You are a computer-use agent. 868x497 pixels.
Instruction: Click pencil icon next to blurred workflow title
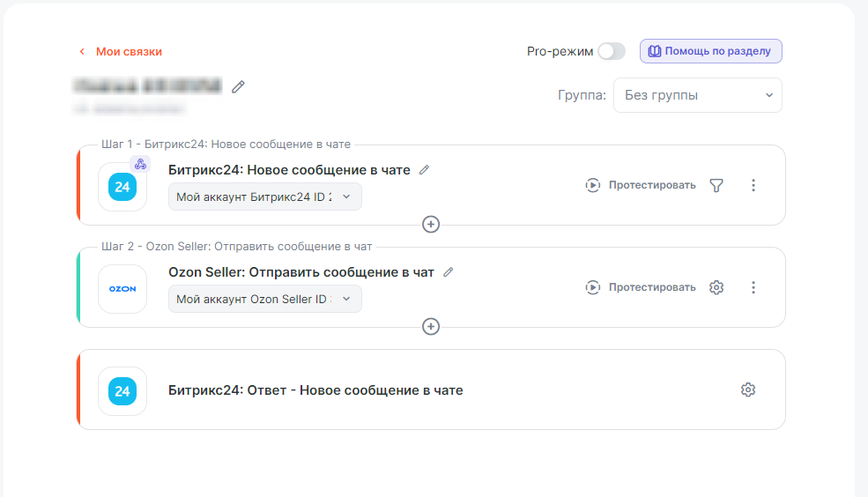click(x=238, y=86)
